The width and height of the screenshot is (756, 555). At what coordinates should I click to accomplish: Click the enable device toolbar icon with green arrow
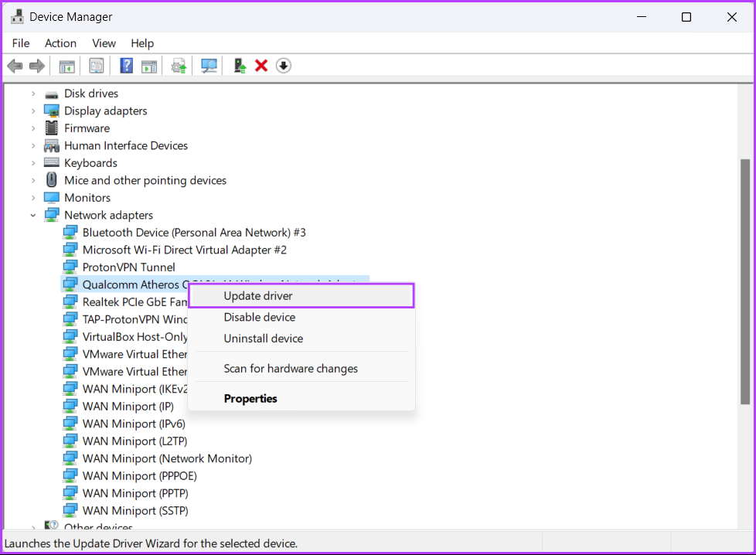point(240,66)
